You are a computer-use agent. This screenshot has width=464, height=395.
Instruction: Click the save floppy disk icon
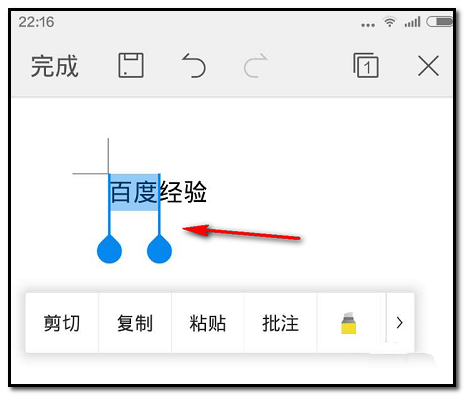click(x=131, y=65)
